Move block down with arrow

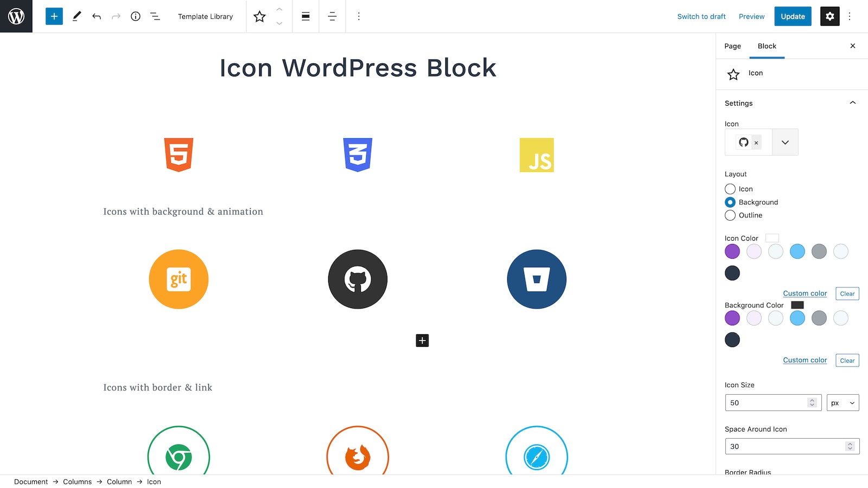(x=279, y=23)
